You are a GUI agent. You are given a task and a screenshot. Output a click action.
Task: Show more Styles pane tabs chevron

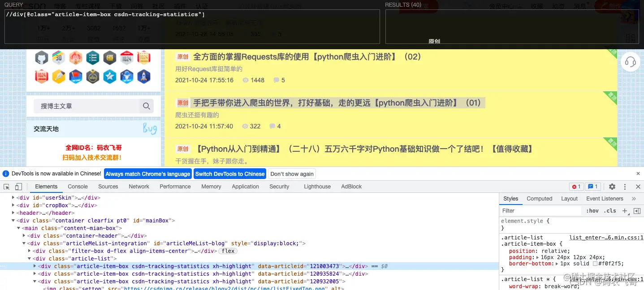click(x=634, y=199)
